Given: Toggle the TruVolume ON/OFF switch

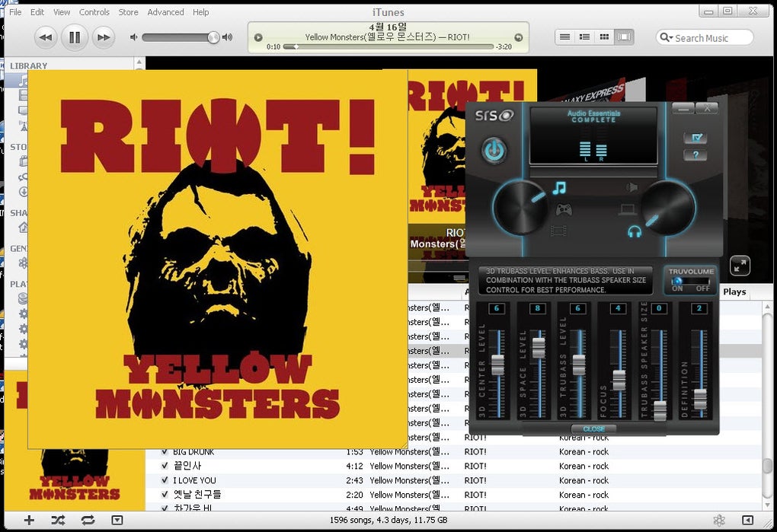Looking at the screenshot, I should [x=690, y=282].
